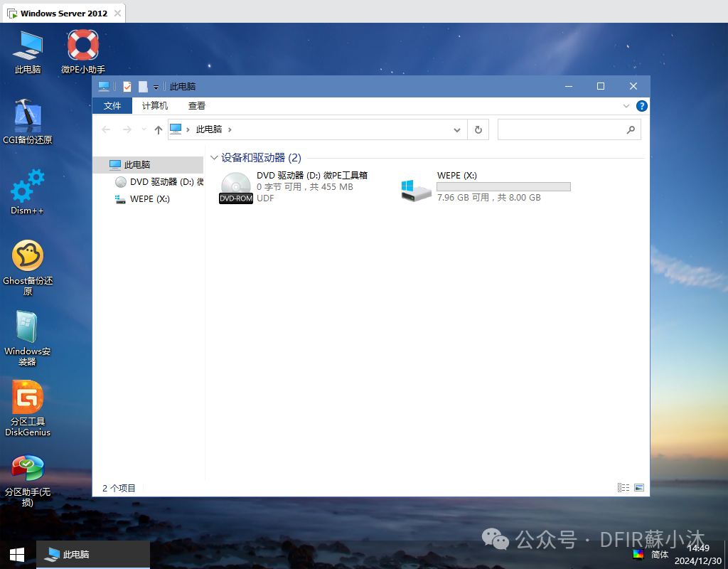Click DVD 驱动器 (D:) 微PE工具箱 label
Image resolution: width=728 pixels, height=569 pixels.
312,175
